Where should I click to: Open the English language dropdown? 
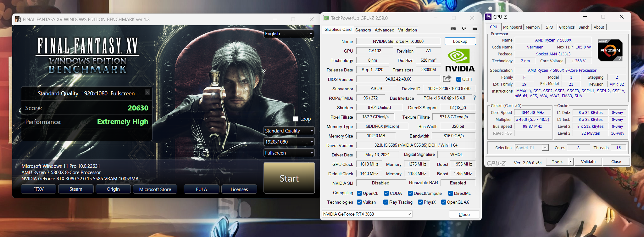pyautogui.click(x=289, y=34)
